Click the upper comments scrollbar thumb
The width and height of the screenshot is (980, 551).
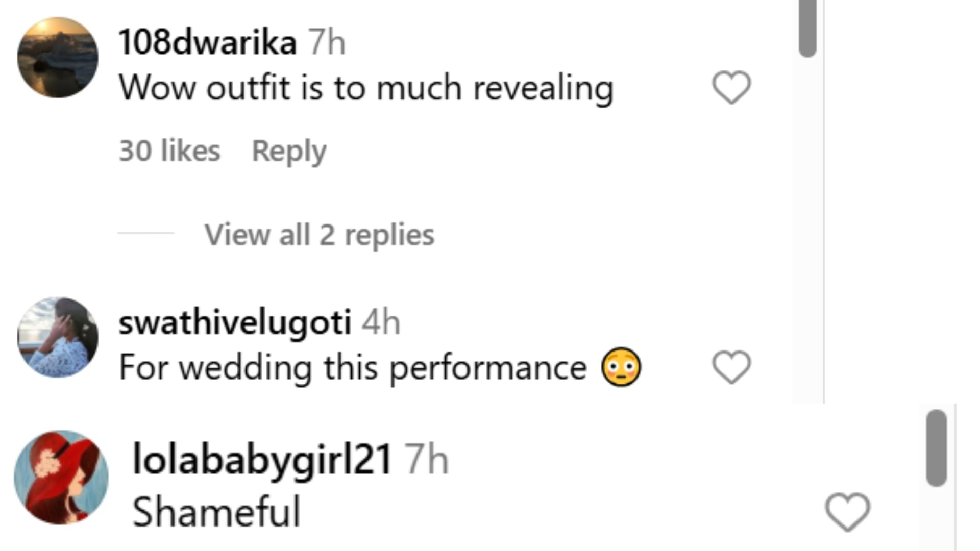click(x=807, y=28)
